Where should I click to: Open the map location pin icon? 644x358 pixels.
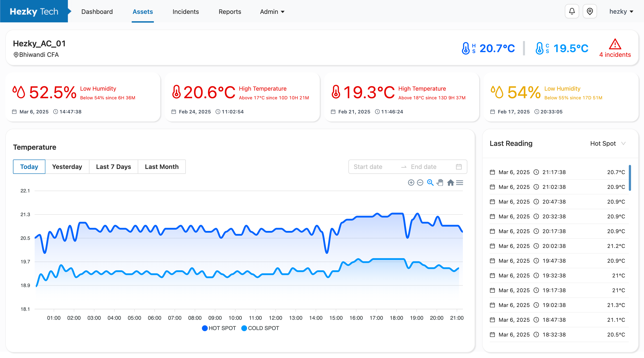coord(590,11)
